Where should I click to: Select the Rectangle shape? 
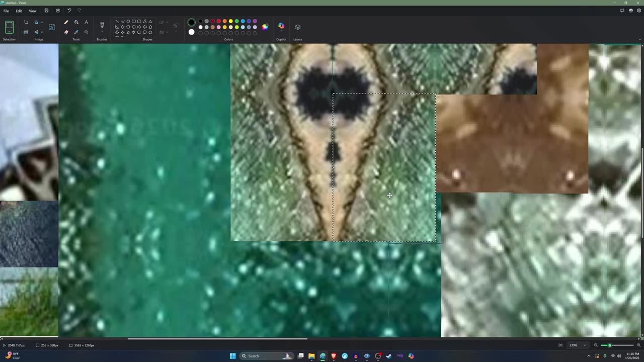point(134,22)
